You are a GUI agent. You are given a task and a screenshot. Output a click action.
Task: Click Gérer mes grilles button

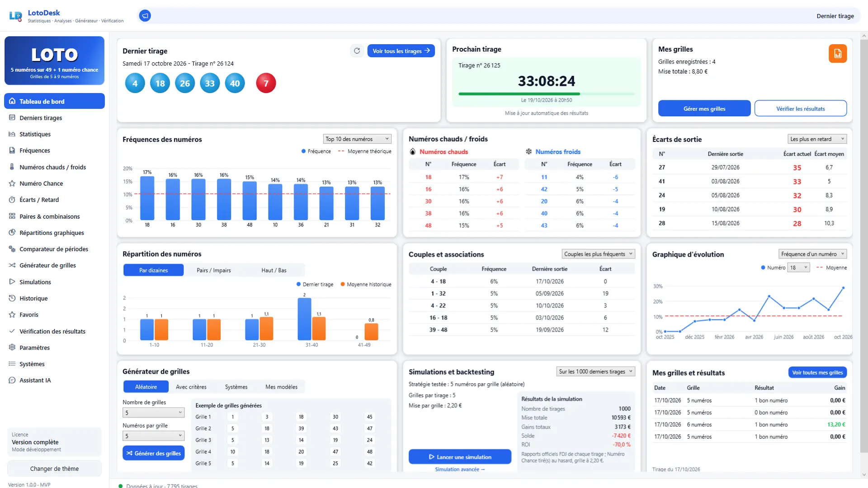tap(704, 109)
